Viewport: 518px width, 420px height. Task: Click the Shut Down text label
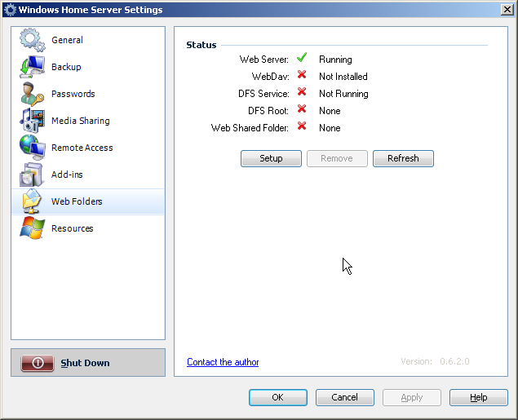click(x=85, y=363)
